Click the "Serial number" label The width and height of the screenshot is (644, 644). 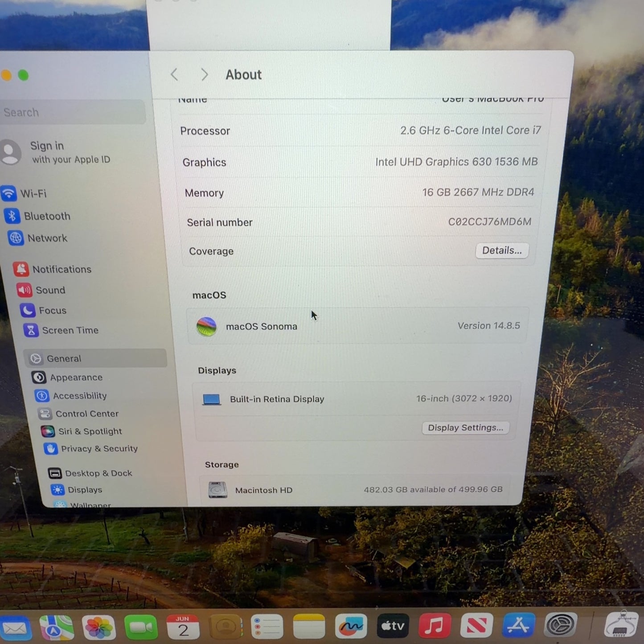coord(220,222)
